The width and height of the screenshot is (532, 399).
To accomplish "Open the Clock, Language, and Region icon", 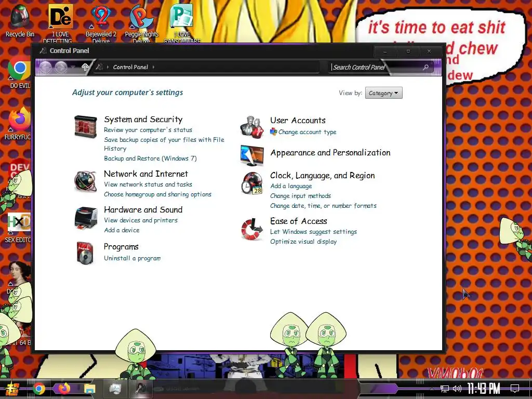I will (x=252, y=183).
